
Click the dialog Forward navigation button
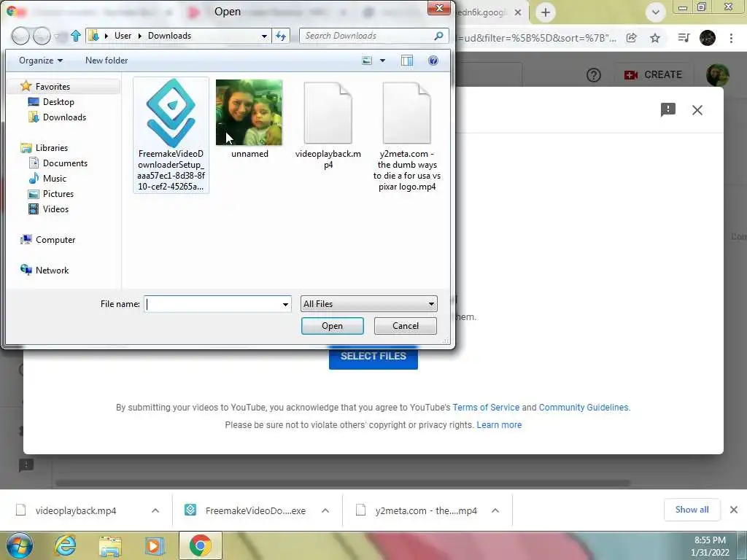(x=42, y=36)
